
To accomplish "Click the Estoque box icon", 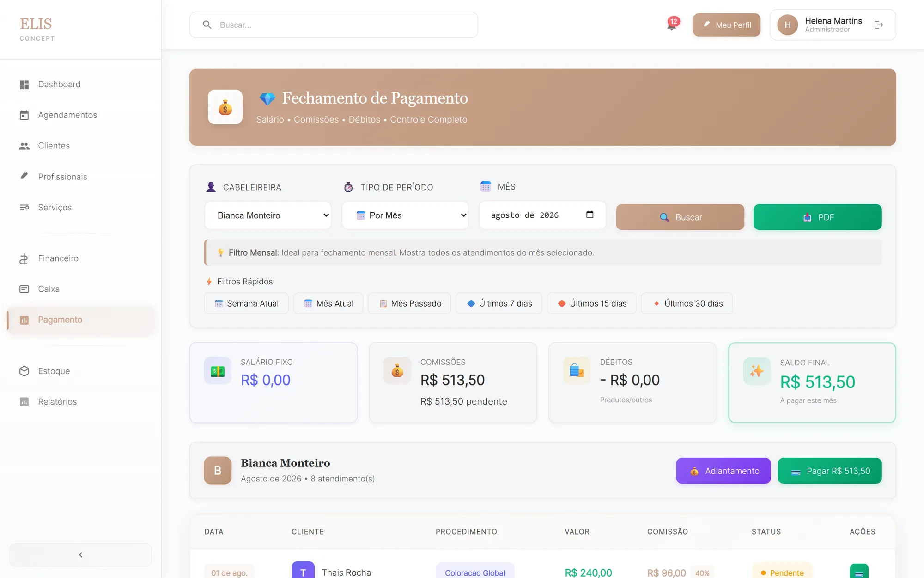I will 24,371.
